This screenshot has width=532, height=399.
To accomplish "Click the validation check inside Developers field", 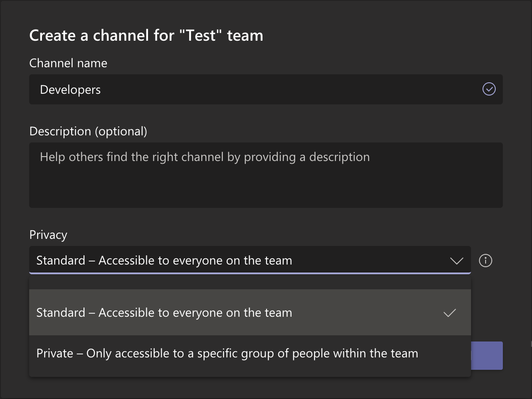I will tap(488, 89).
